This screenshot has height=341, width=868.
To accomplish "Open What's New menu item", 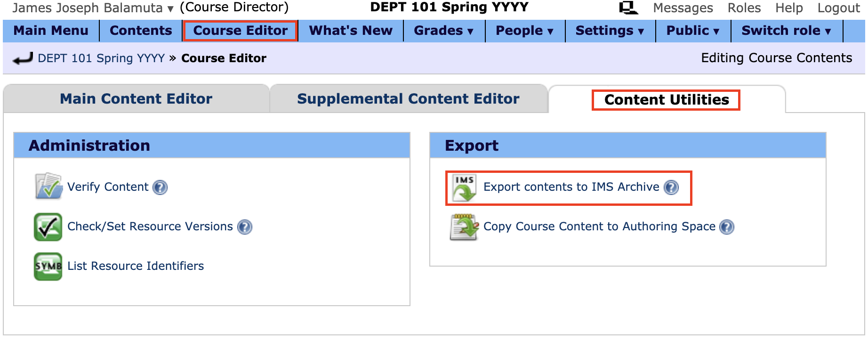I will click(351, 31).
